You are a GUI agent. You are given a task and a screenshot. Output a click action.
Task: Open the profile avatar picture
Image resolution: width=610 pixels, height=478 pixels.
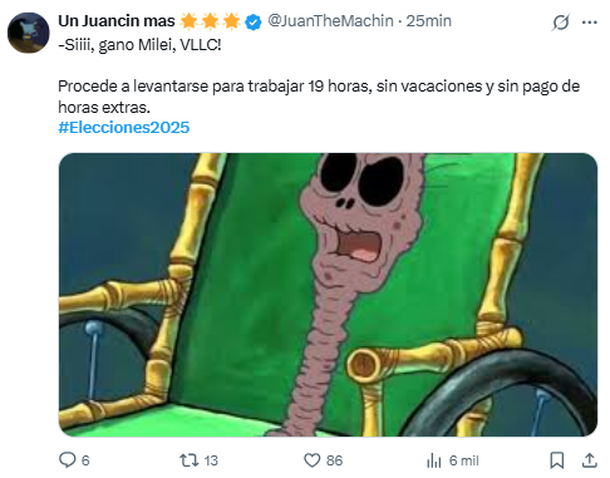28,33
